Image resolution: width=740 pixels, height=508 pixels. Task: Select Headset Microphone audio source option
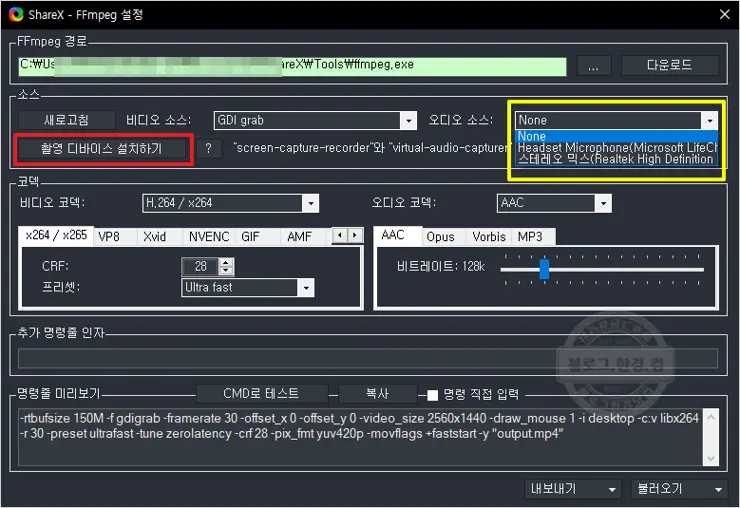[616, 148]
